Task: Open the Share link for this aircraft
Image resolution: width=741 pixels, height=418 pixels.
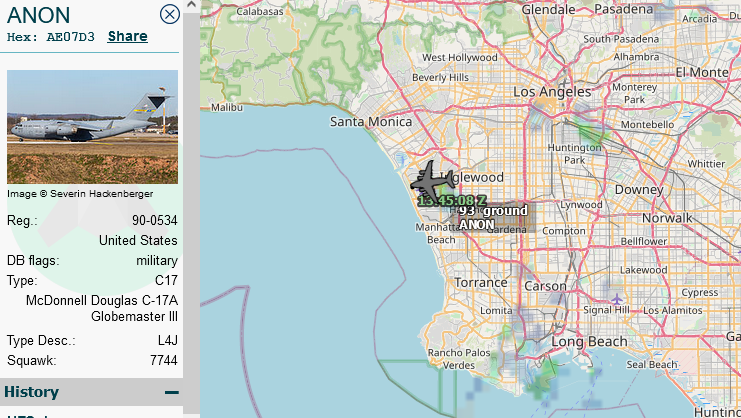Action: pos(128,36)
